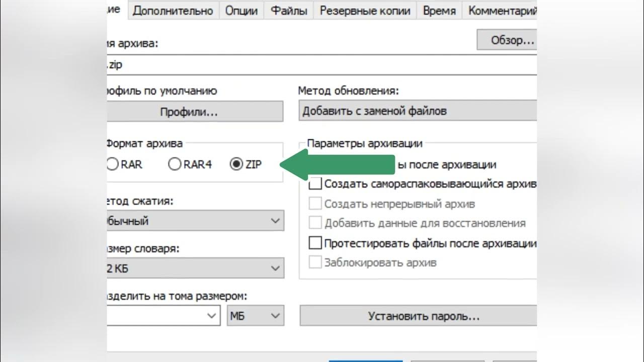Open the МБ volume unit dropdown
Screen dimensions: 644x362
255,316
